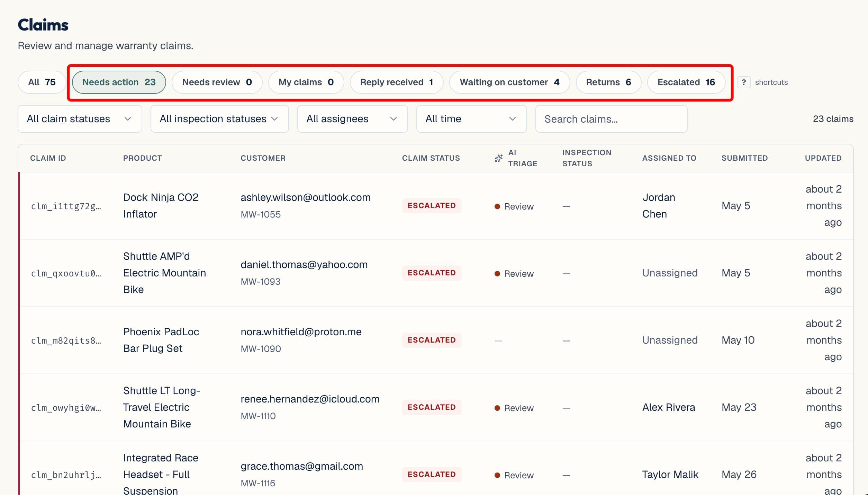The height and width of the screenshot is (495, 868).
Task: Open claim clm_qxoovtu0…
Action: pos(66,274)
